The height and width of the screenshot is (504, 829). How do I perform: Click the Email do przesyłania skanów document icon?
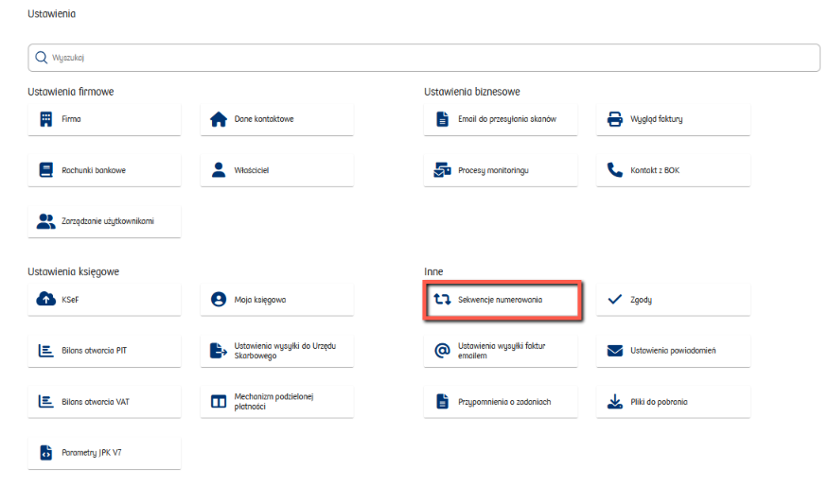(443, 119)
